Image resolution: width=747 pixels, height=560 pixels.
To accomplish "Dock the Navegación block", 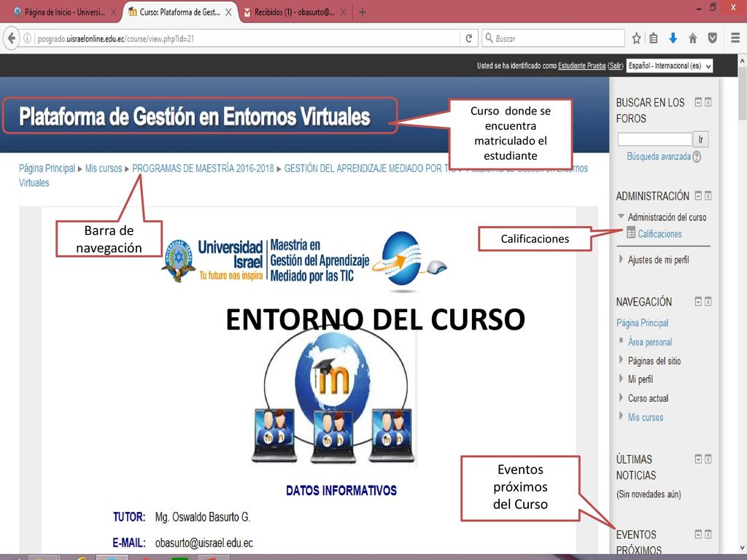I will pyautogui.click(x=708, y=301).
